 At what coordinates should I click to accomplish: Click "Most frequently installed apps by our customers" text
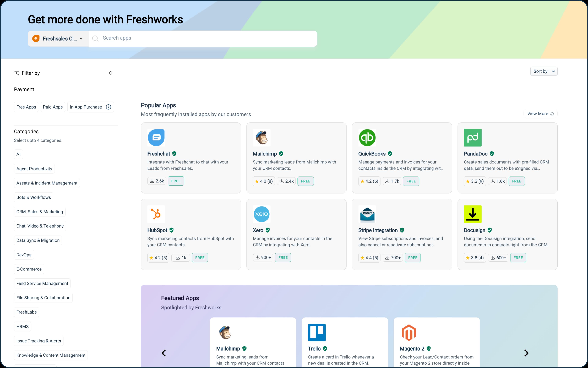[x=196, y=114]
